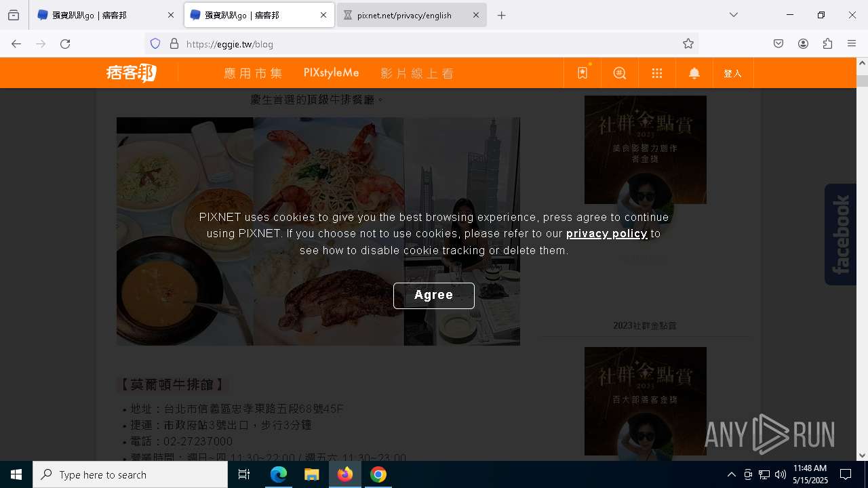868x488 pixels.
Task: Open the volume tray icon
Action: pyautogui.click(x=781, y=474)
